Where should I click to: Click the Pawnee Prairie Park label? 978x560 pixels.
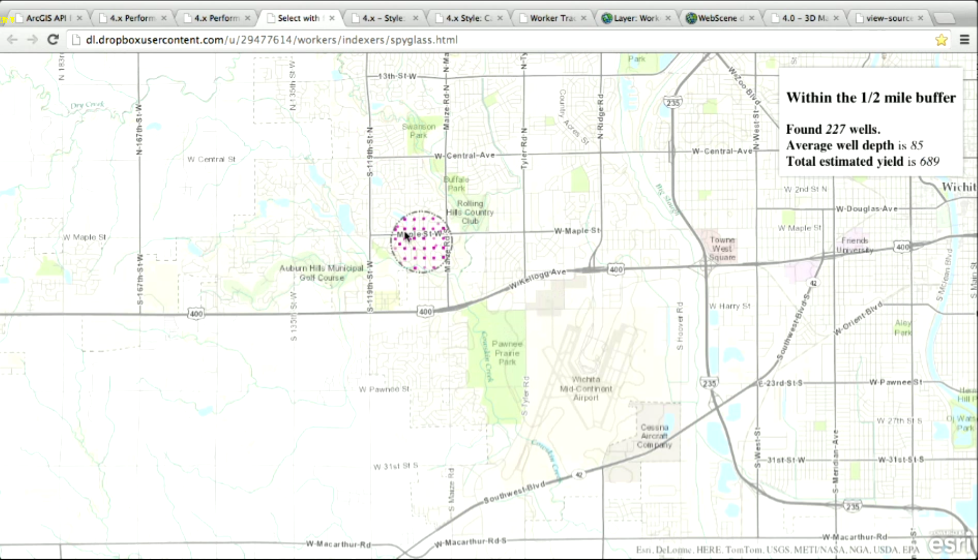[507, 352]
